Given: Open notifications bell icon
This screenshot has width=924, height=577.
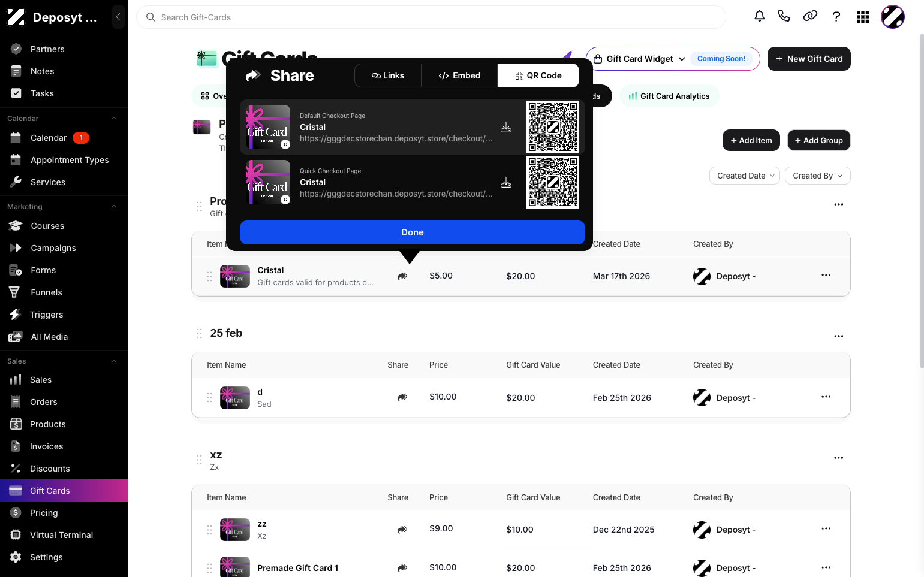Looking at the screenshot, I should [x=759, y=16].
